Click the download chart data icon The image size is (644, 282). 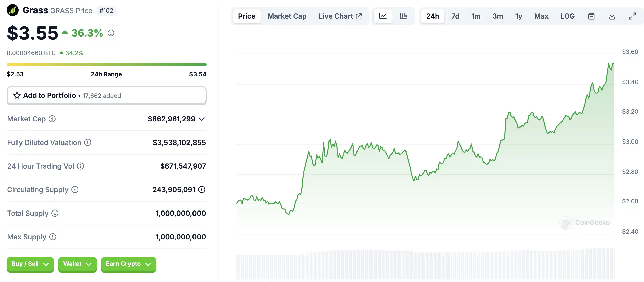(612, 16)
